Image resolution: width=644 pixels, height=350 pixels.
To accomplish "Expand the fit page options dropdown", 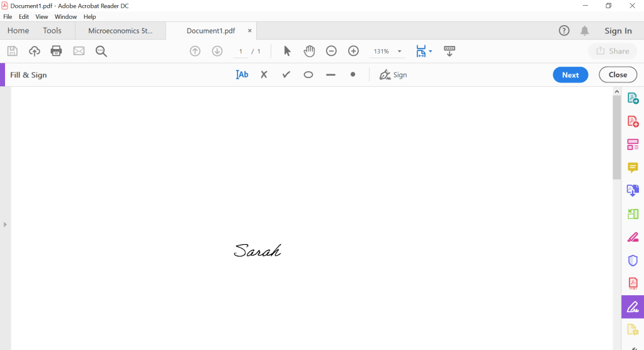I will point(431,52).
